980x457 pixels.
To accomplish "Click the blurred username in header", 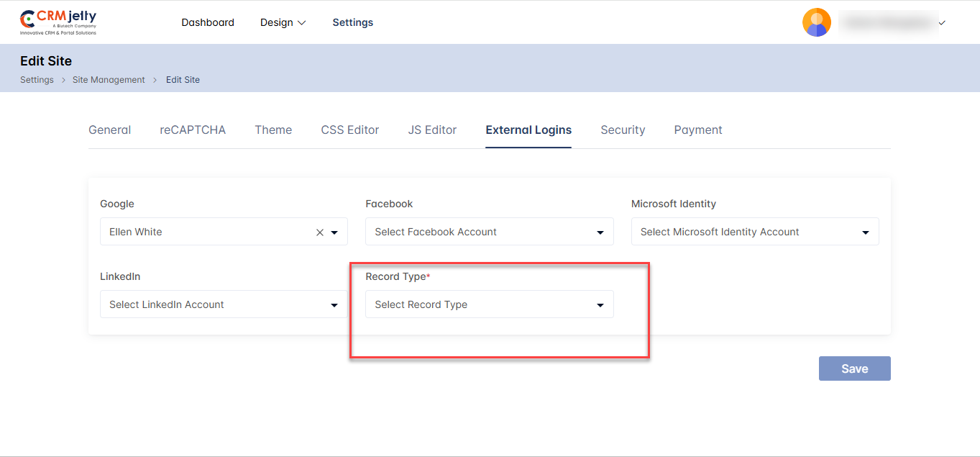I will point(887,23).
